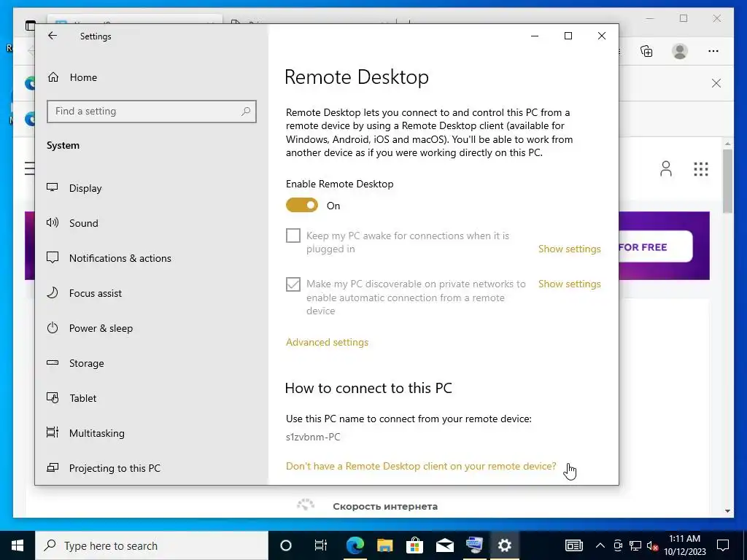Viewport: 747px width, 560px height.
Task: Show hidden icons chevron in system tray
Action: pyautogui.click(x=600, y=545)
